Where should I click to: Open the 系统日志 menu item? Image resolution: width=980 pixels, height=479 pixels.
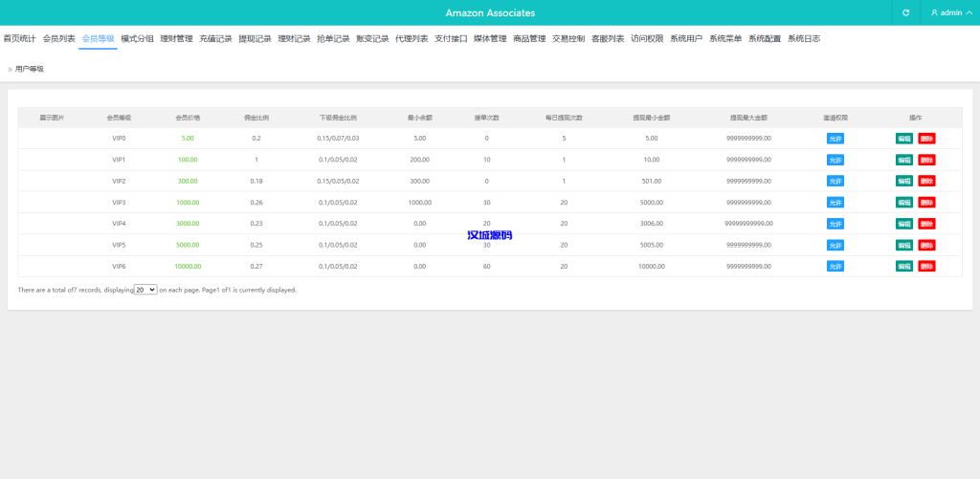(x=803, y=39)
